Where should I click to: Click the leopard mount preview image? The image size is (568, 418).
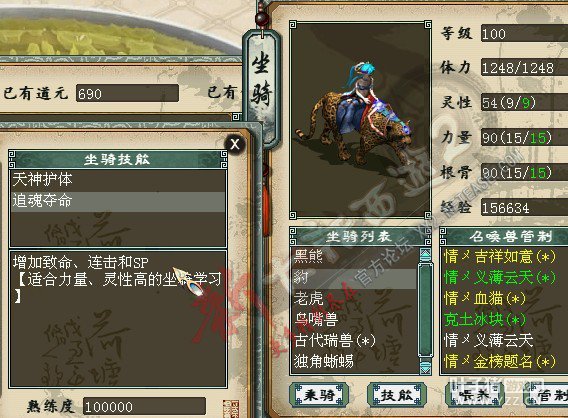pyautogui.click(x=360, y=120)
